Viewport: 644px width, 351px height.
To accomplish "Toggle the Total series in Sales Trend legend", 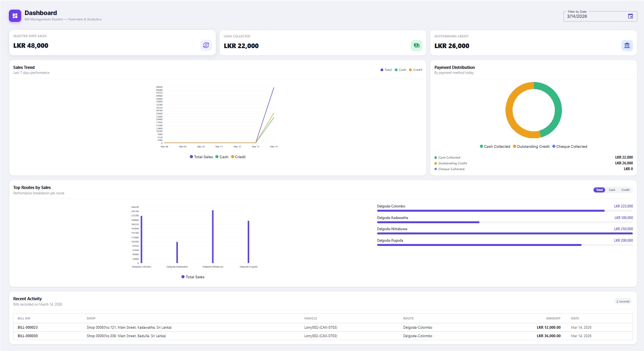I will click(386, 70).
